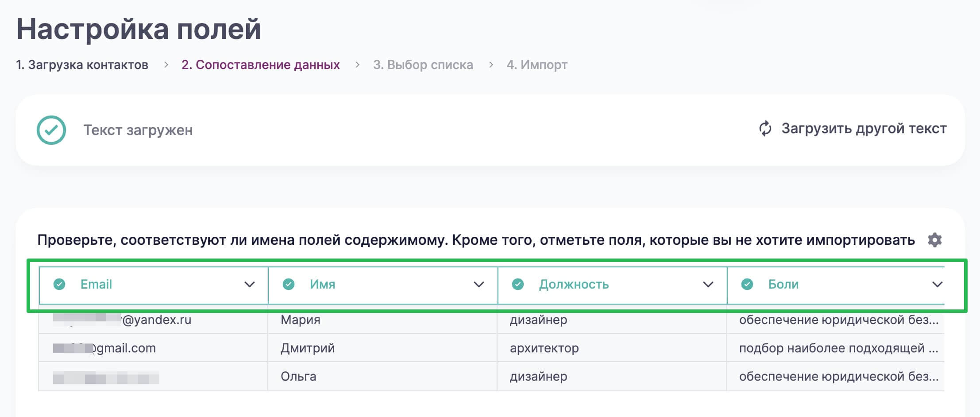Click the check icon in Должность column header
Image resolution: width=980 pixels, height=417 pixels.
click(x=518, y=284)
